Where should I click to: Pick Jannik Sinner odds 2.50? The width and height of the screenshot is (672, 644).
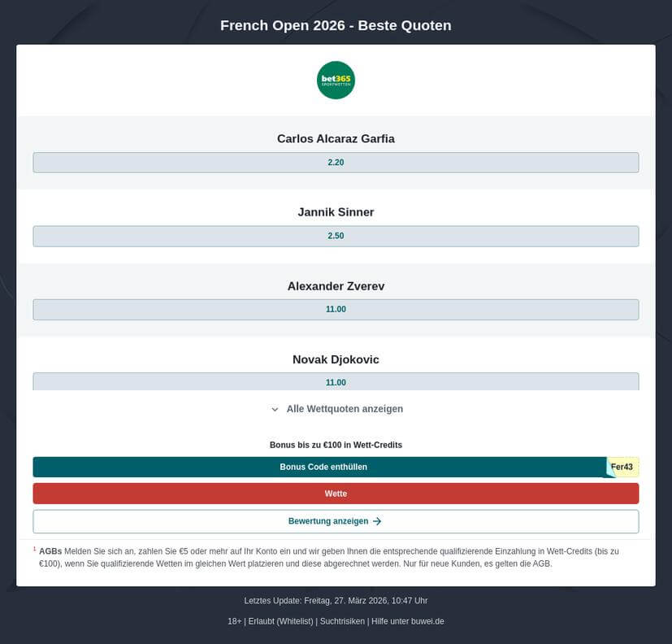336,236
